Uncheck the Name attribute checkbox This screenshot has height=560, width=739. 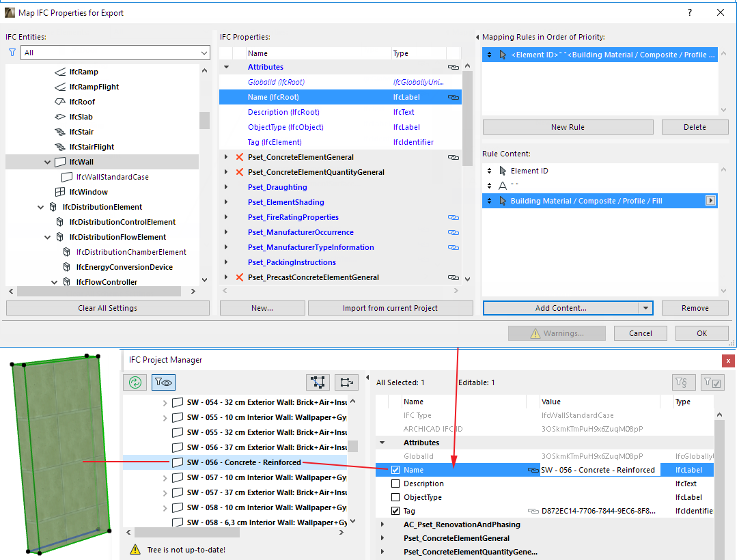[395, 470]
